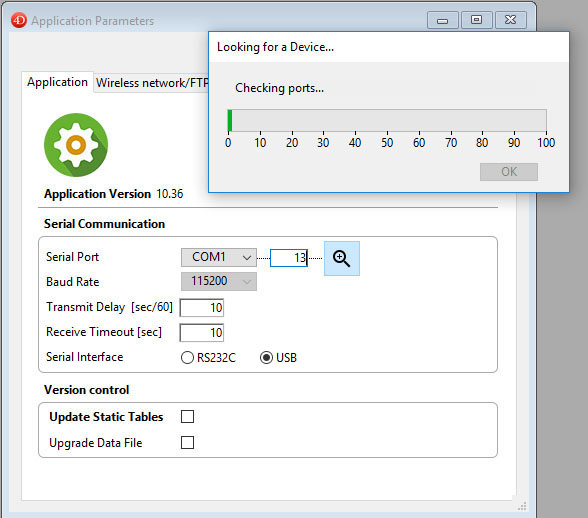
Task: Click the magnifier search device icon
Action: click(342, 258)
